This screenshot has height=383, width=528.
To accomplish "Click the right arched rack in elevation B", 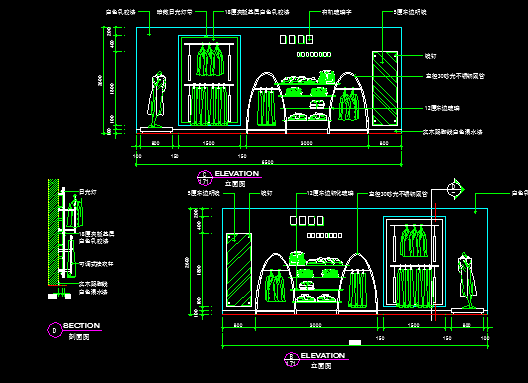I will click(358, 284).
